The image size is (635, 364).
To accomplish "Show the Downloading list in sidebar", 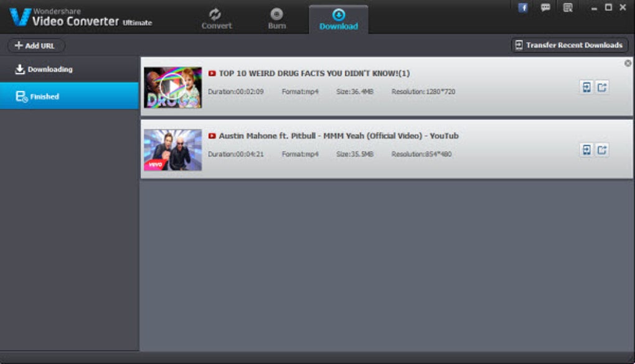I will 69,69.
